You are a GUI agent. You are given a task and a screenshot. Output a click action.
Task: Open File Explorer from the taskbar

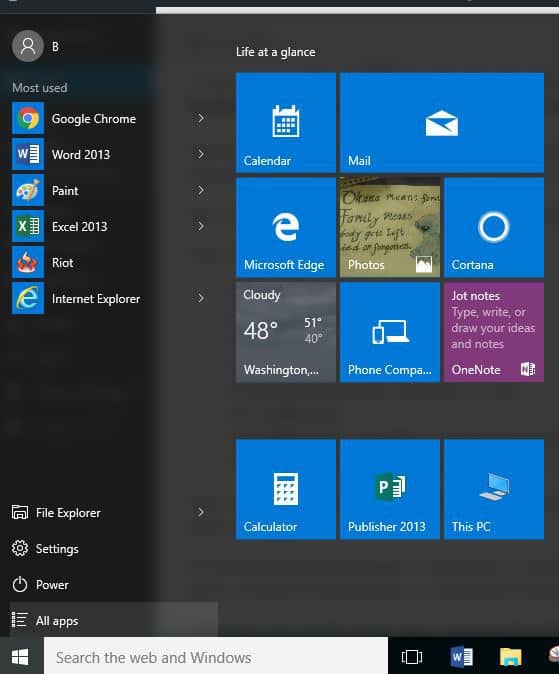point(510,657)
